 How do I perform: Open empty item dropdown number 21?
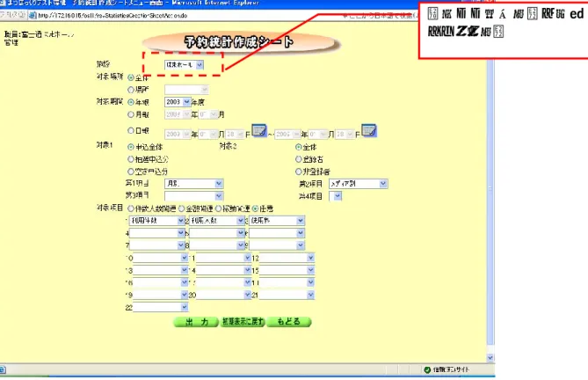click(x=287, y=295)
